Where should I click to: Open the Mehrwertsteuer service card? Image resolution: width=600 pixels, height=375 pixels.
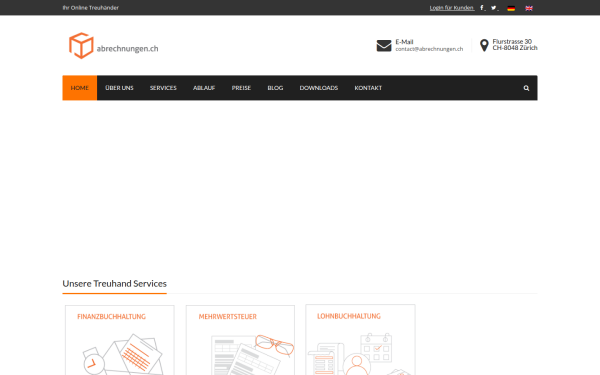tap(240, 340)
